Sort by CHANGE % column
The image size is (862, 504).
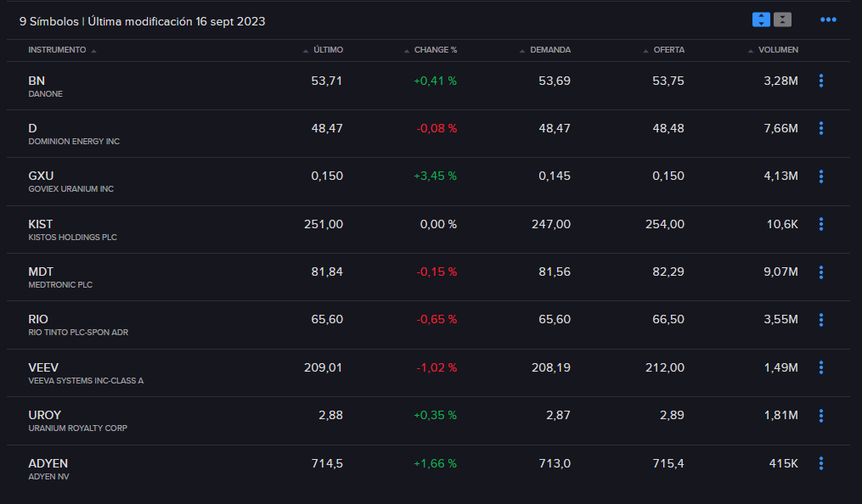tap(431, 50)
